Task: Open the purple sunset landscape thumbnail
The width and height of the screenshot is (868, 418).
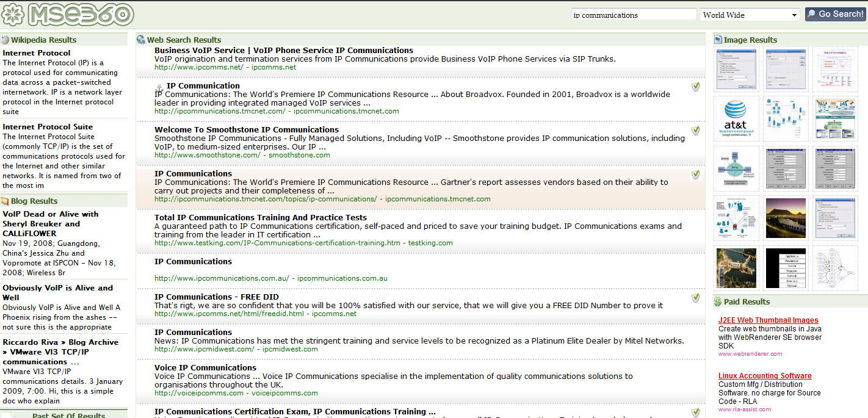Action: point(785,218)
